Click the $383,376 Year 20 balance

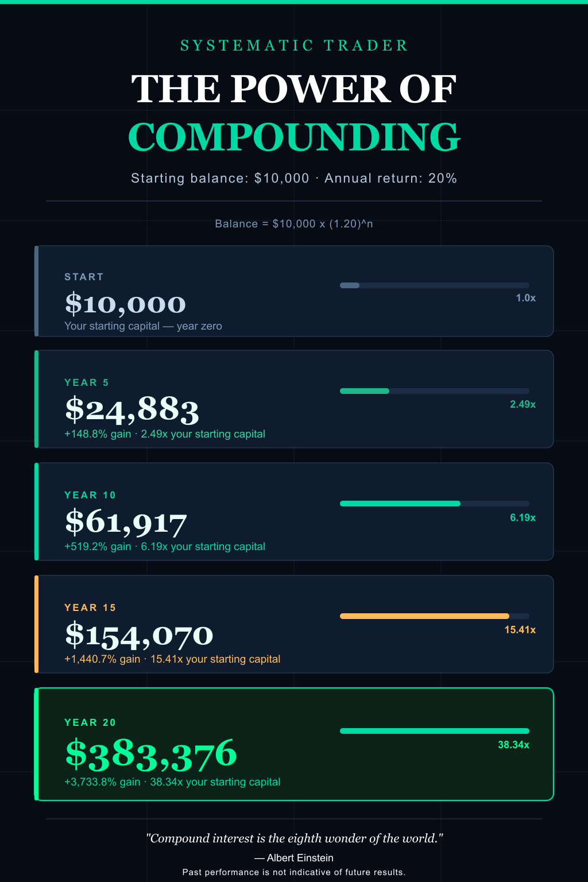(151, 755)
